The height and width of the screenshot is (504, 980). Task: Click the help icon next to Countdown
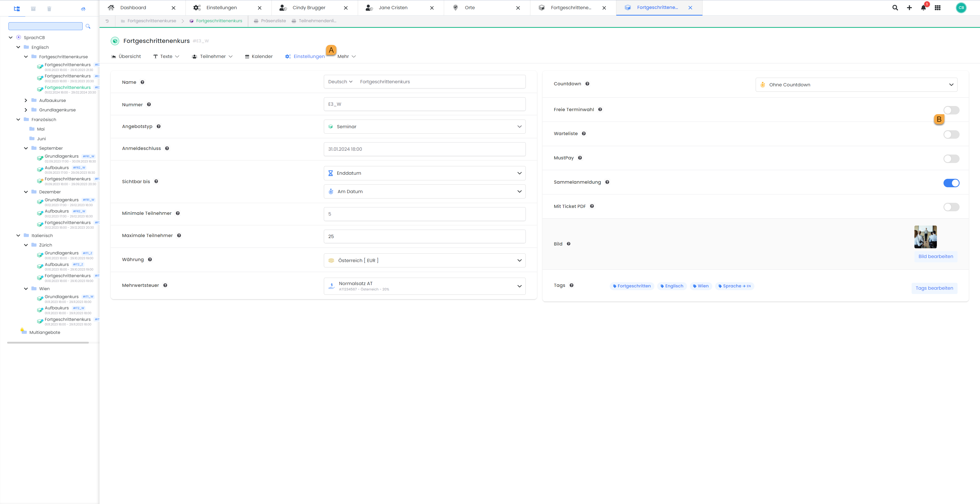587,84
